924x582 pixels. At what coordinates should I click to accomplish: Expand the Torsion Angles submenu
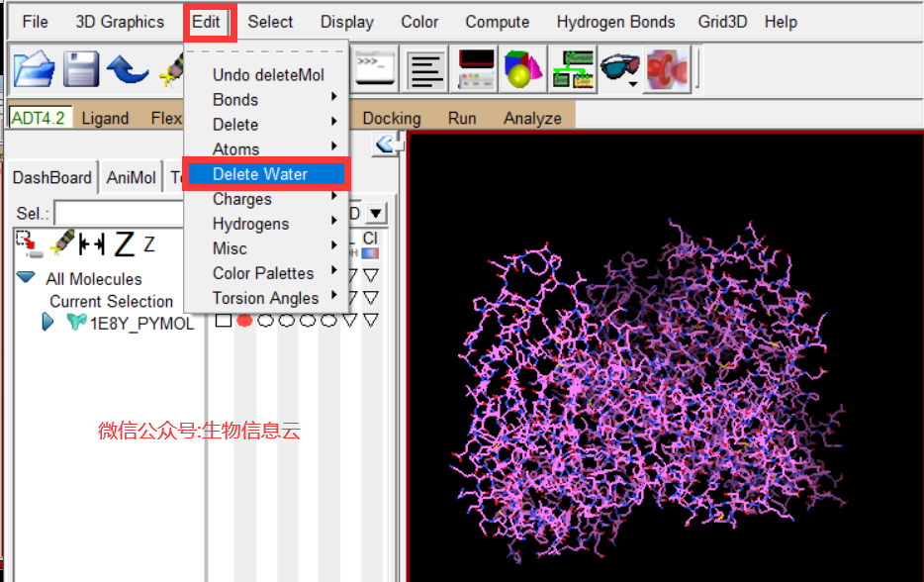point(267,298)
